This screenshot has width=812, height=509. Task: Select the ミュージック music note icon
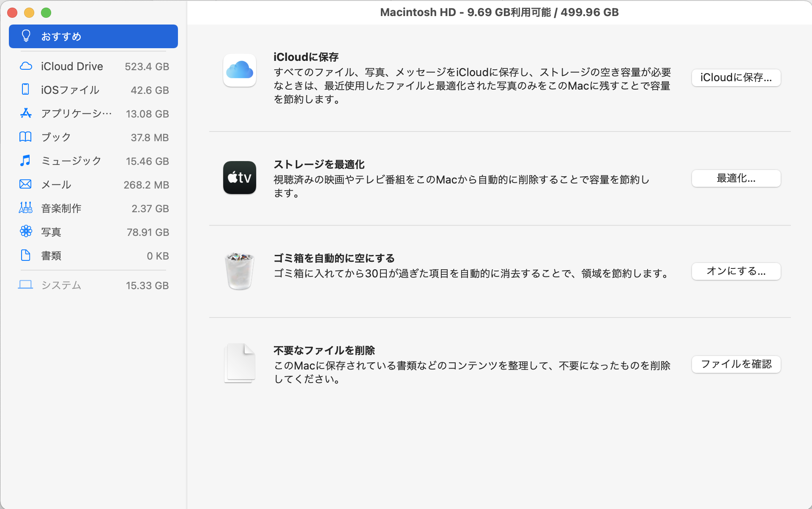pyautogui.click(x=25, y=161)
